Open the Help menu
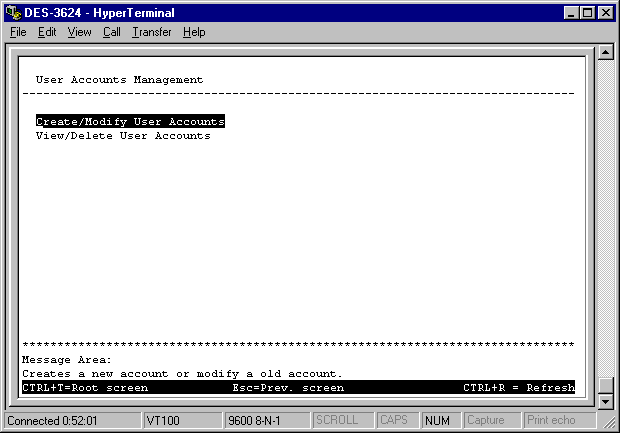 194,32
